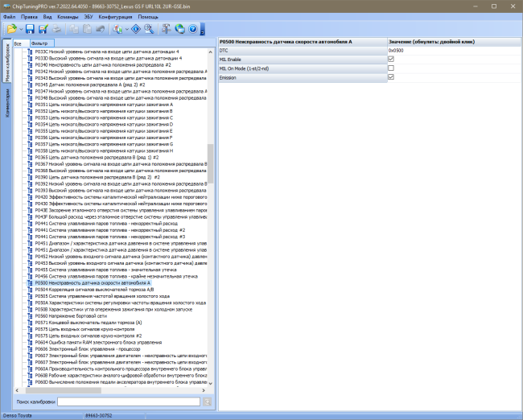523x420 pixels.
Task: Click the table icon beside P0441 #3 row
Action: point(30,237)
